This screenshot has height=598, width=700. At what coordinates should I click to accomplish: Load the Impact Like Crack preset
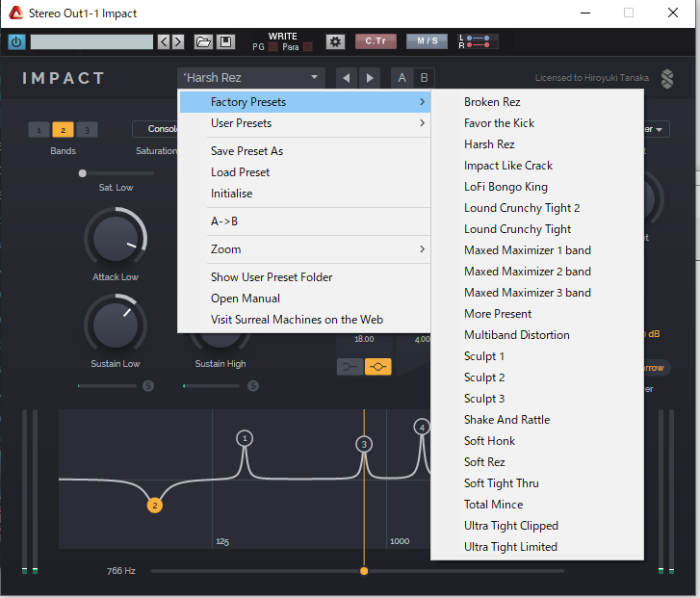(537, 166)
